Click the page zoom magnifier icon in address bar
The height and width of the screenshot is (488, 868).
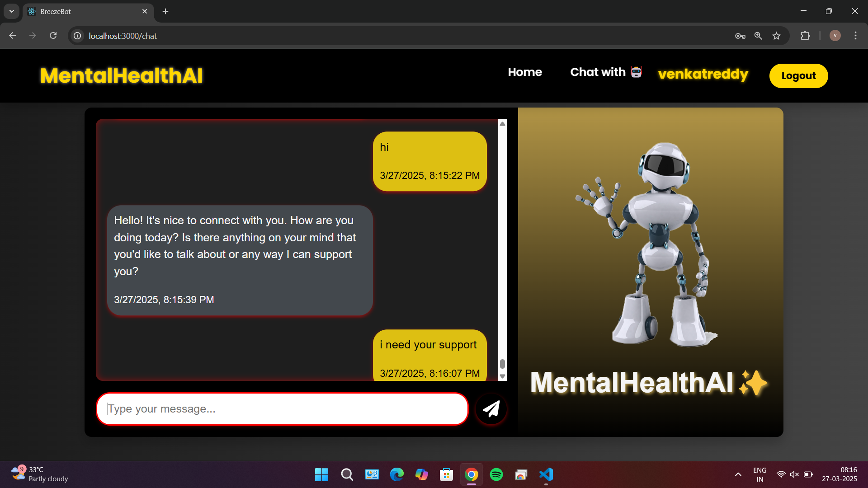click(758, 36)
